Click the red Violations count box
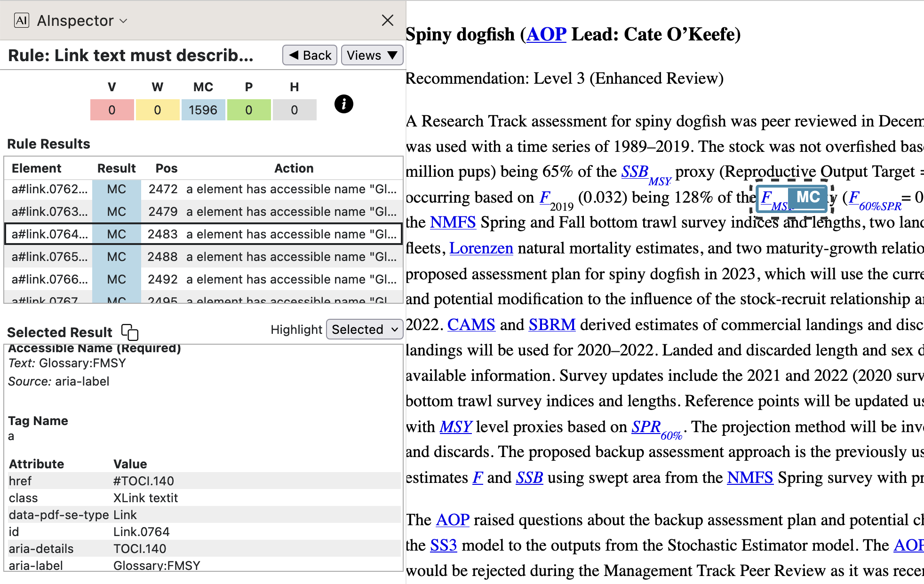The image size is (924, 584). point(112,110)
